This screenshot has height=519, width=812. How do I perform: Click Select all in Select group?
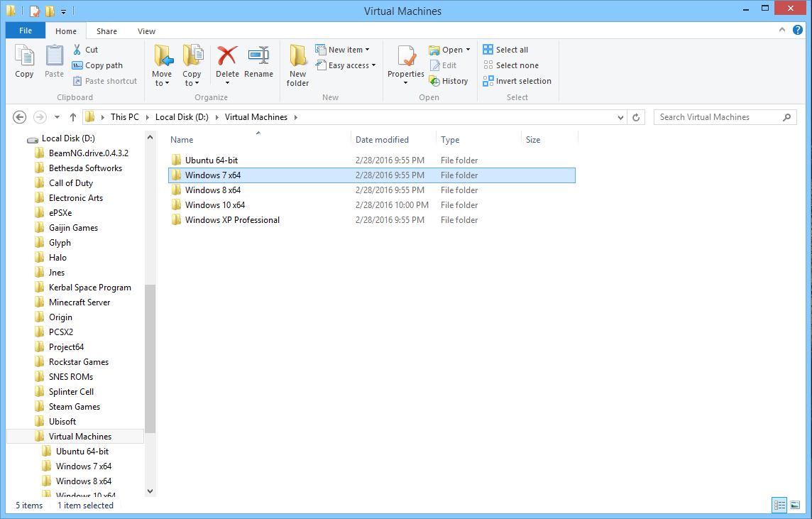[505, 50]
